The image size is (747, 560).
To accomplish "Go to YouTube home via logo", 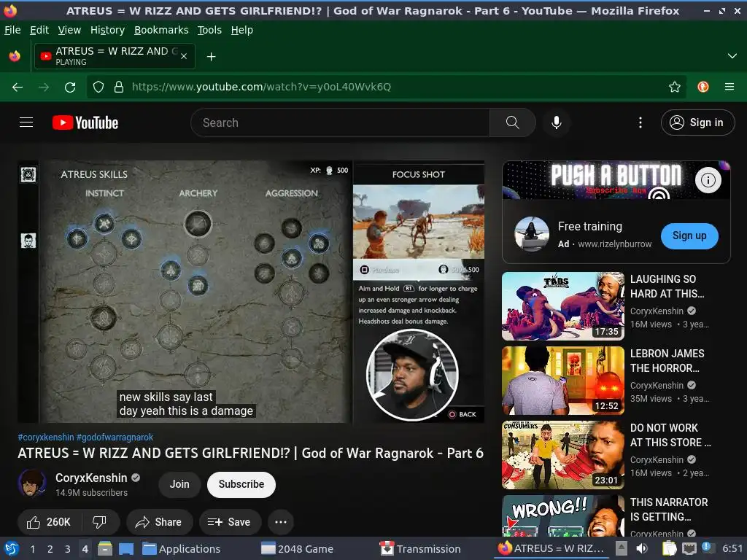I will [x=85, y=122].
